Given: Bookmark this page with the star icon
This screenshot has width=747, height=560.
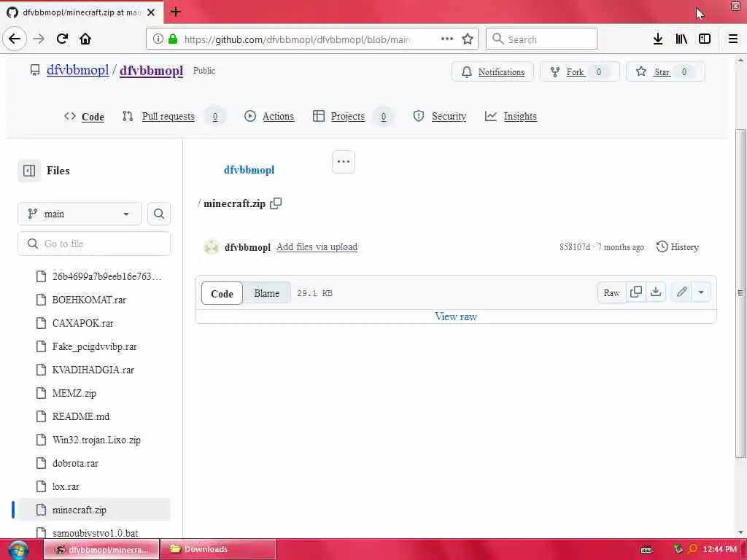Looking at the screenshot, I should pos(468,39).
